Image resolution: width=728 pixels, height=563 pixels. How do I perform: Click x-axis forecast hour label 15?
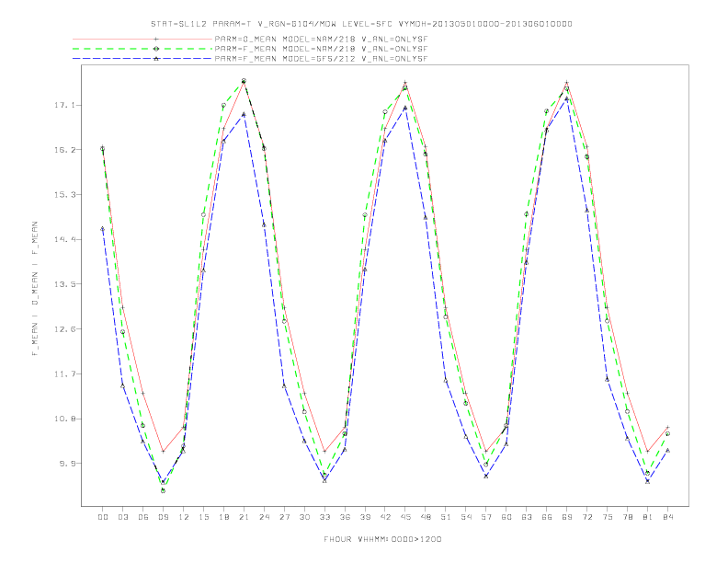pos(203,517)
